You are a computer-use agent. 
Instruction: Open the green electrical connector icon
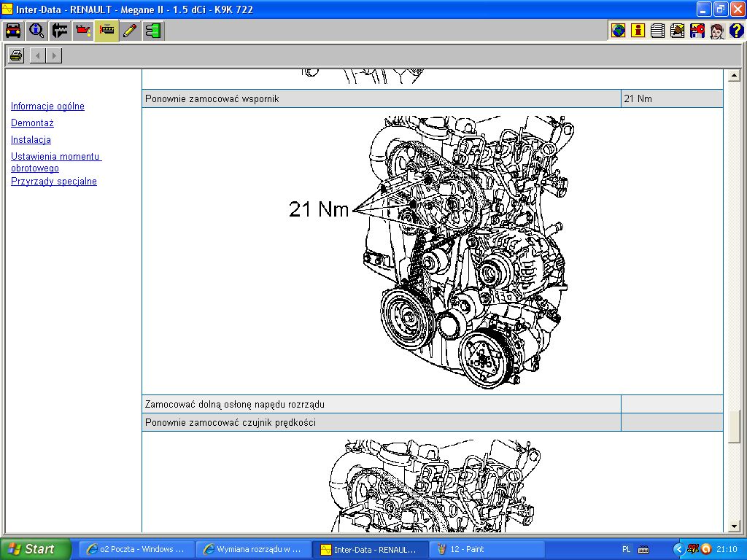152,31
